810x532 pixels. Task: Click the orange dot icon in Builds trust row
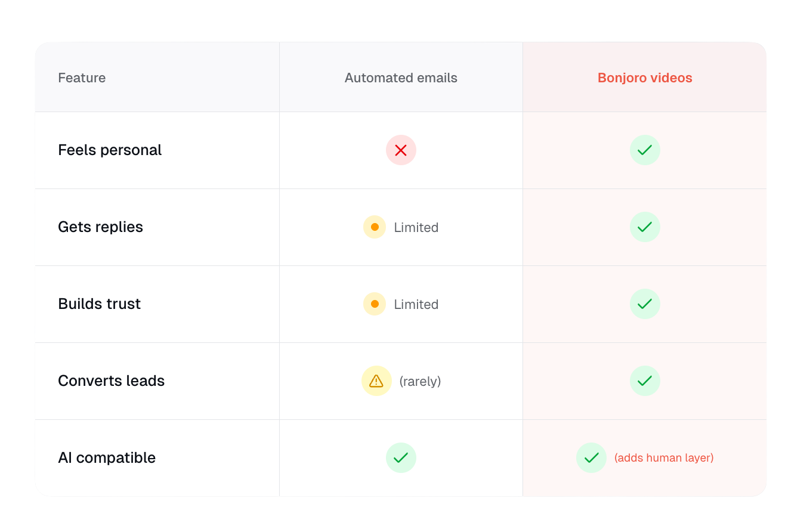(x=375, y=304)
